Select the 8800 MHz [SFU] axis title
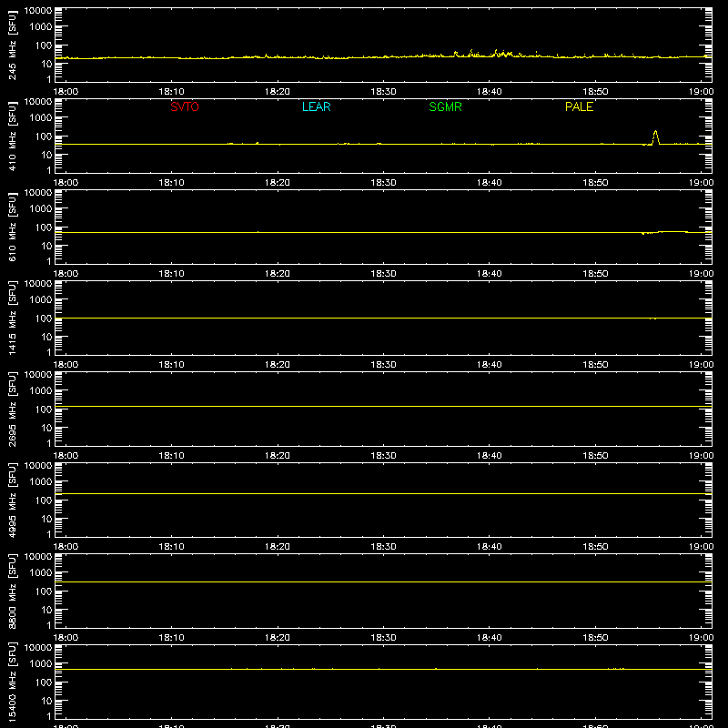Viewport: 728px width, 728px height. pos(13,591)
